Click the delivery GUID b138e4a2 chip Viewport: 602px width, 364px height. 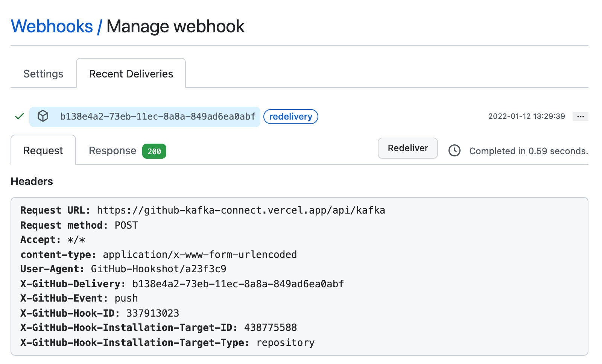click(x=158, y=117)
